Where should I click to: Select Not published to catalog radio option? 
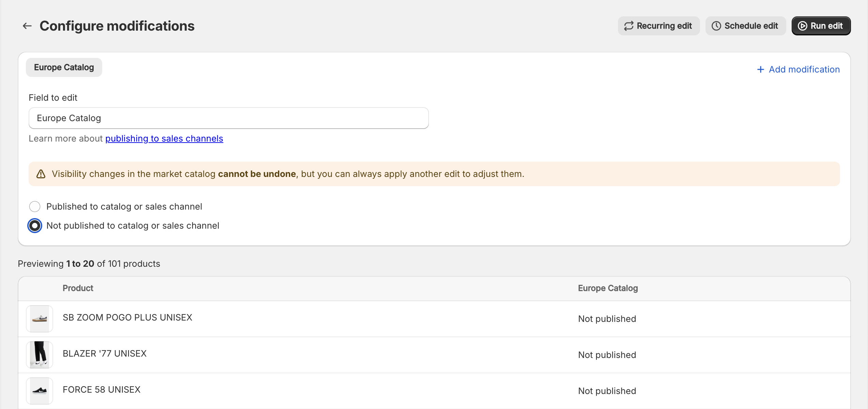35,226
